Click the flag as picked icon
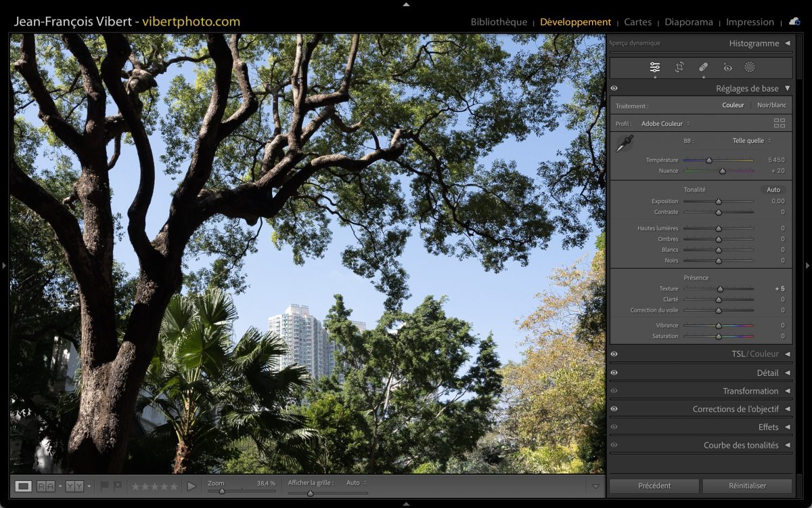The width and height of the screenshot is (812, 508). [104, 486]
